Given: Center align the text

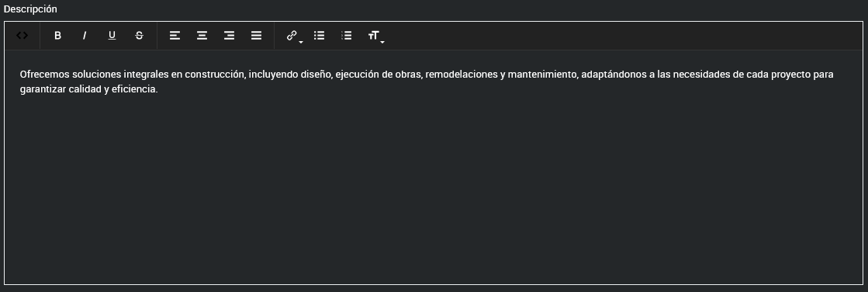Looking at the screenshot, I should [x=202, y=36].
